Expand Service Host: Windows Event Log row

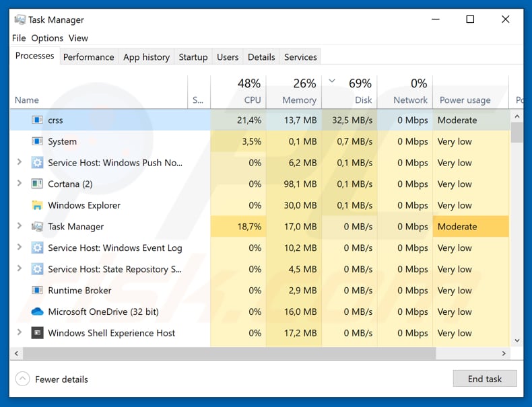(20, 247)
